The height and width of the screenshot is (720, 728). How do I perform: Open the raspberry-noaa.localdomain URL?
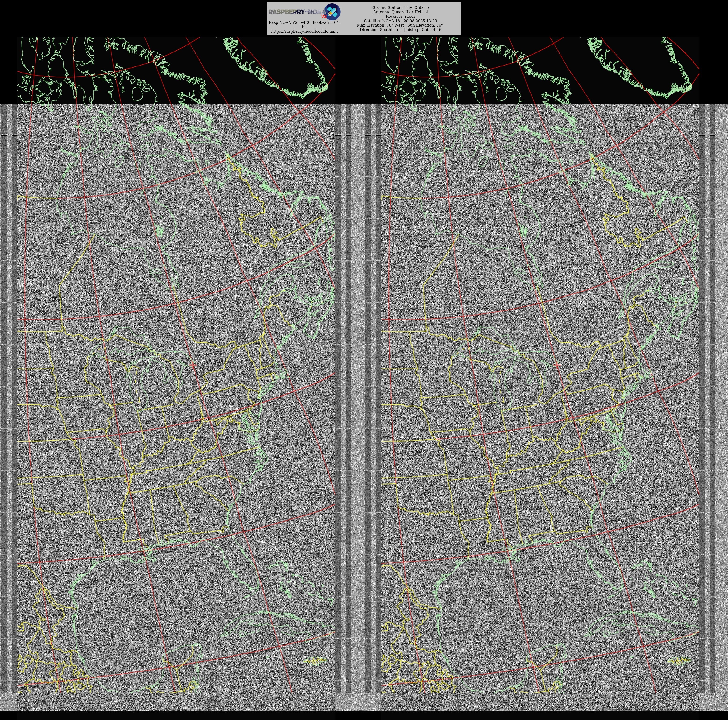[x=304, y=31]
